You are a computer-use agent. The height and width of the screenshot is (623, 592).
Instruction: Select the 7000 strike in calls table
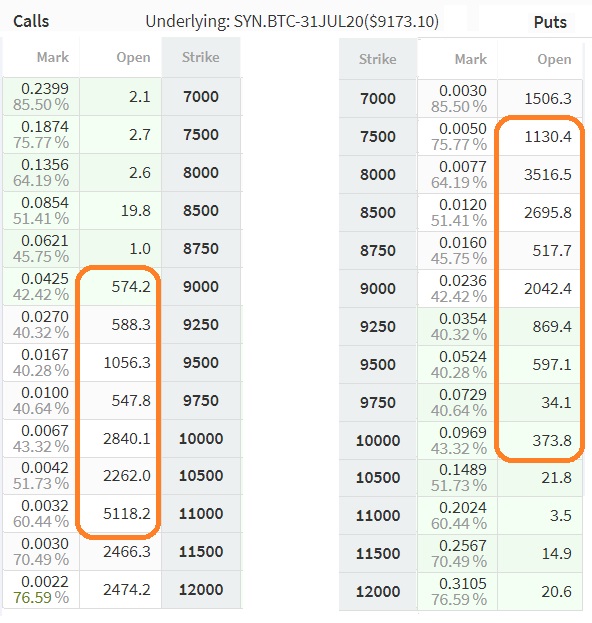tap(201, 97)
